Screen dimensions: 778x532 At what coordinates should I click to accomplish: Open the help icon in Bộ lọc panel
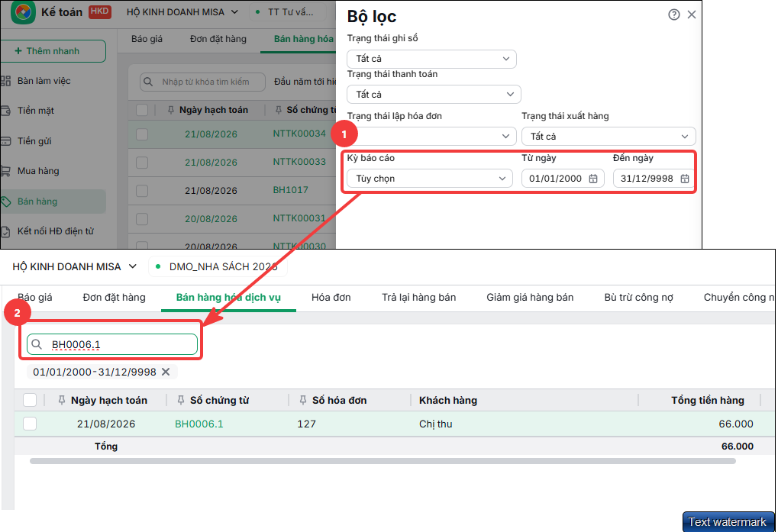point(674,15)
